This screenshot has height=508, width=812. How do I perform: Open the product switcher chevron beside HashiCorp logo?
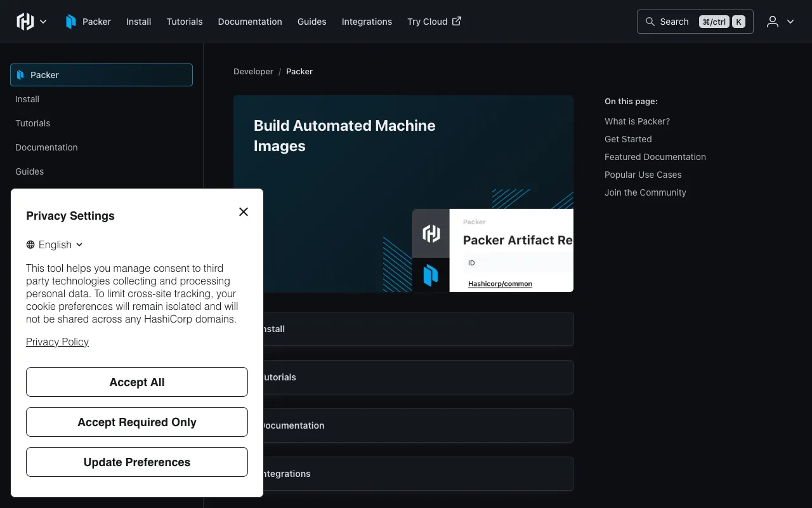tap(43, 21)
